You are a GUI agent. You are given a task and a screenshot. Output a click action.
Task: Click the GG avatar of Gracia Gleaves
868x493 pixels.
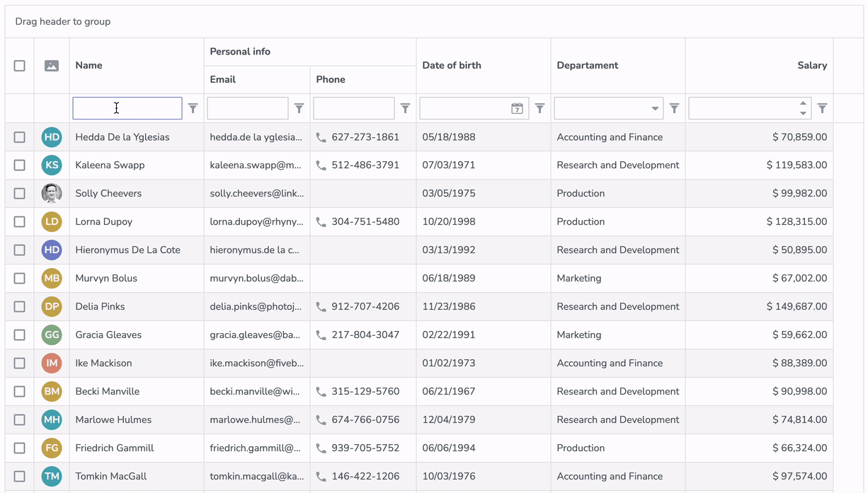(x=52, y=335)
